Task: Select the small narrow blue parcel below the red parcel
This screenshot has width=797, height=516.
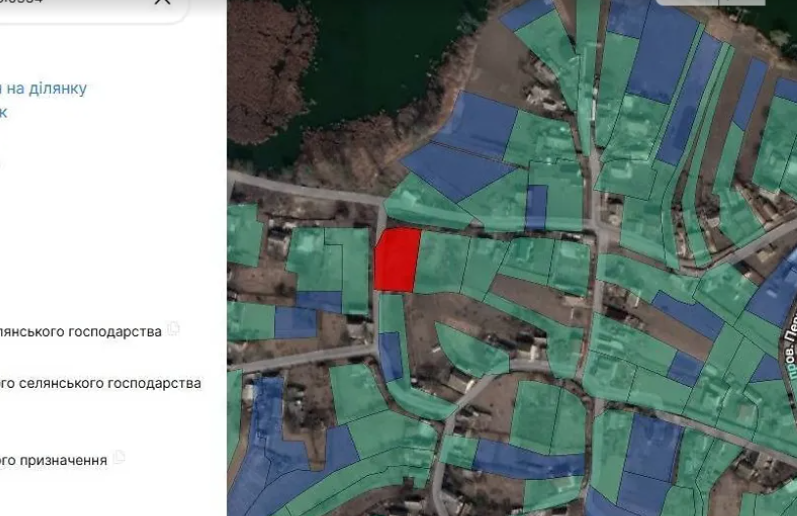Action: pos(391,356)
